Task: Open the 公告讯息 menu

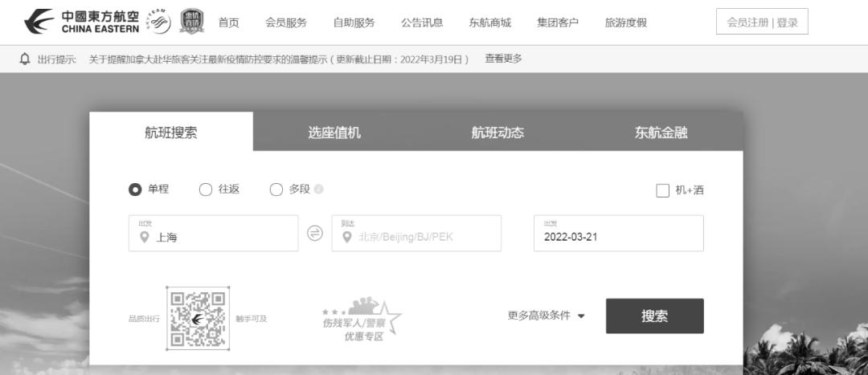Action: pos(422,22)
